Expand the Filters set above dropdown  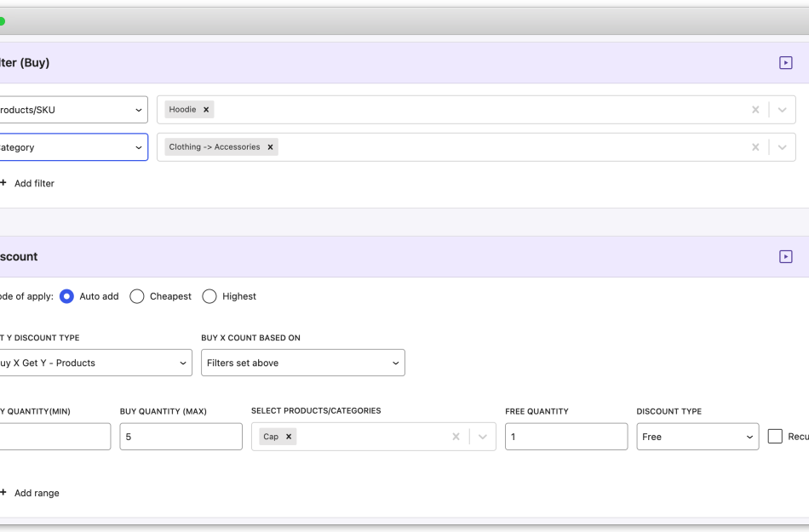pos(302,363)
